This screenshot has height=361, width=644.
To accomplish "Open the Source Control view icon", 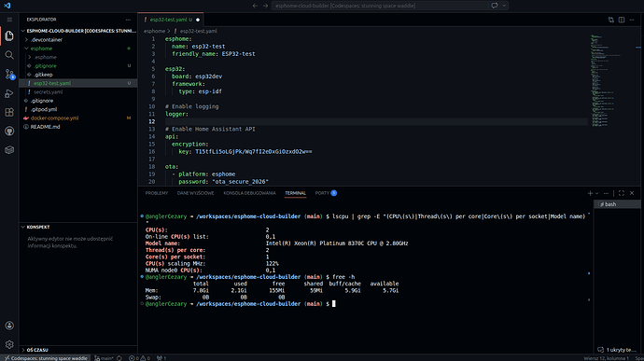I will [9, 74].
